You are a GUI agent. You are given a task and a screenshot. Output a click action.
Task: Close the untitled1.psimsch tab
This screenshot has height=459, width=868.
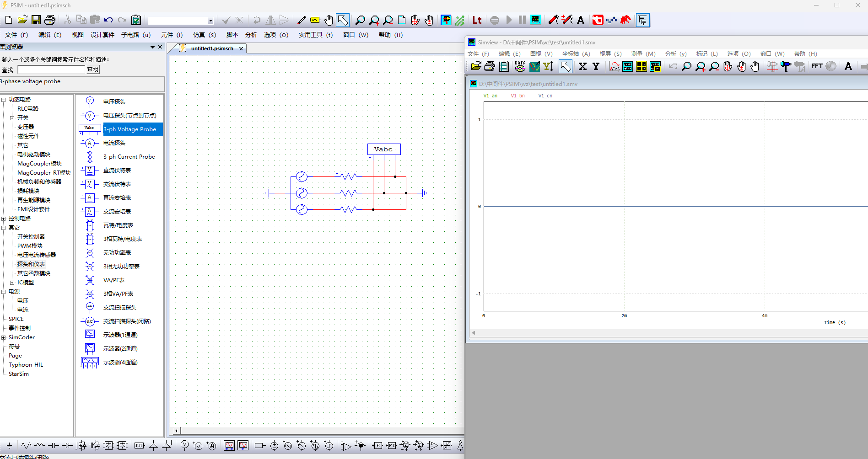241,48
